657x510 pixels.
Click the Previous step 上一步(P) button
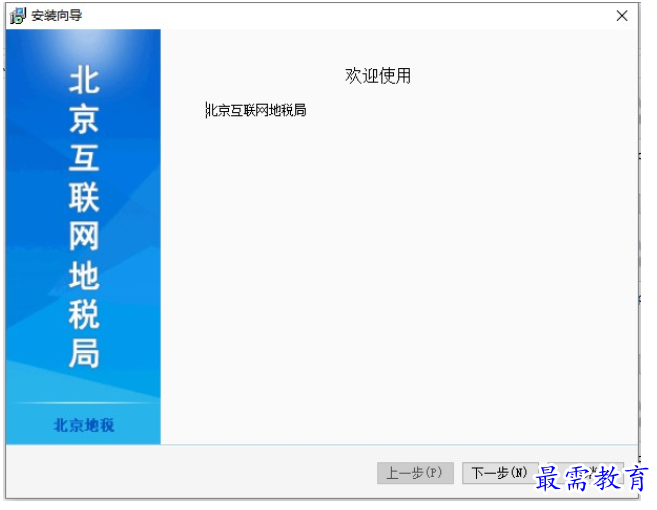(415, 473)
